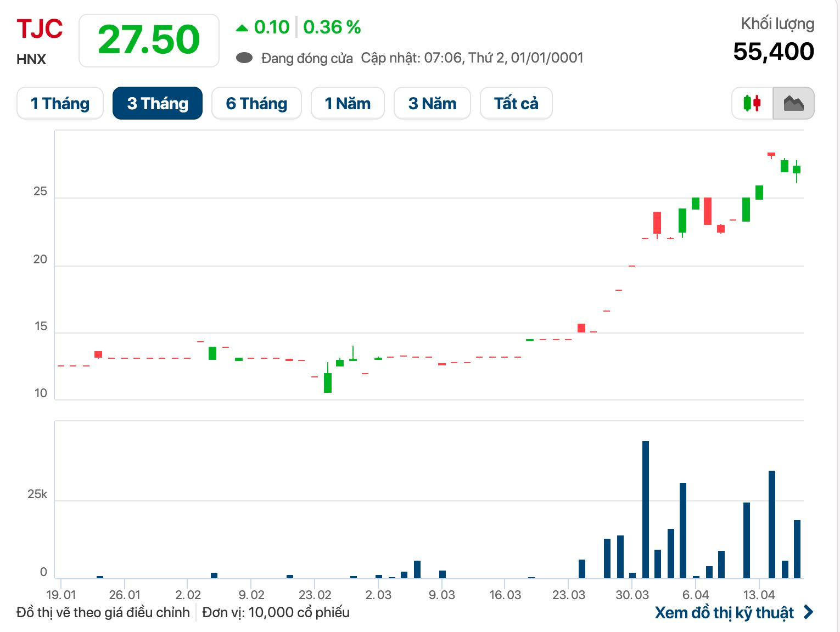Screen dimensions: 840x632
Task: Choose the 1 Năm period
Action: (348, 103)
